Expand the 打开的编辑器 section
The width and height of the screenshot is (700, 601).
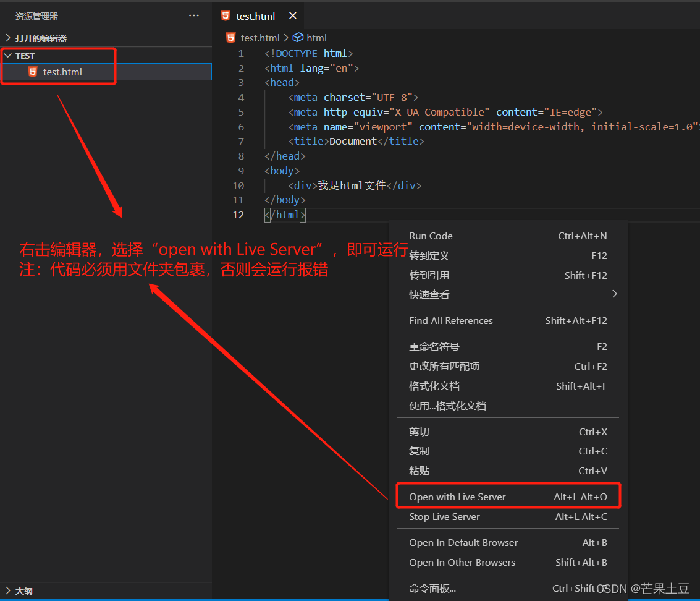pos(106,38)
